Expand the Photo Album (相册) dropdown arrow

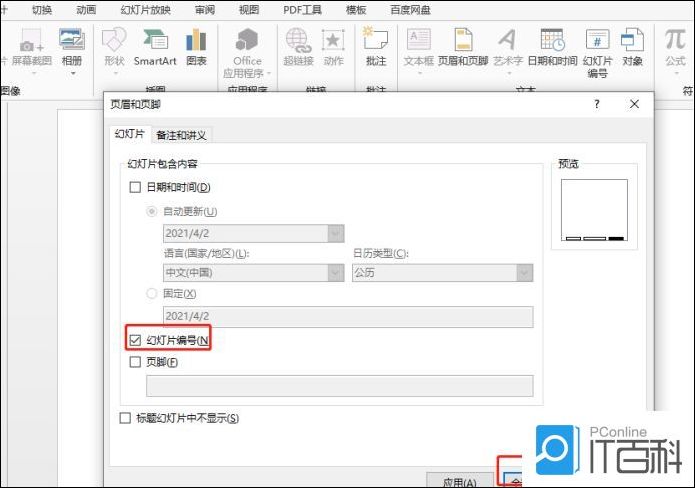73,73
